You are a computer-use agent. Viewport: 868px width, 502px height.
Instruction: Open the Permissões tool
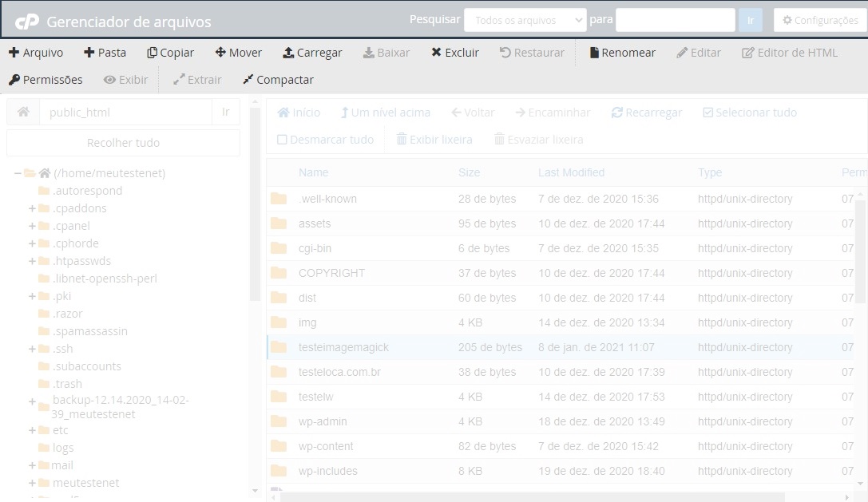click(x=46, y=80)
